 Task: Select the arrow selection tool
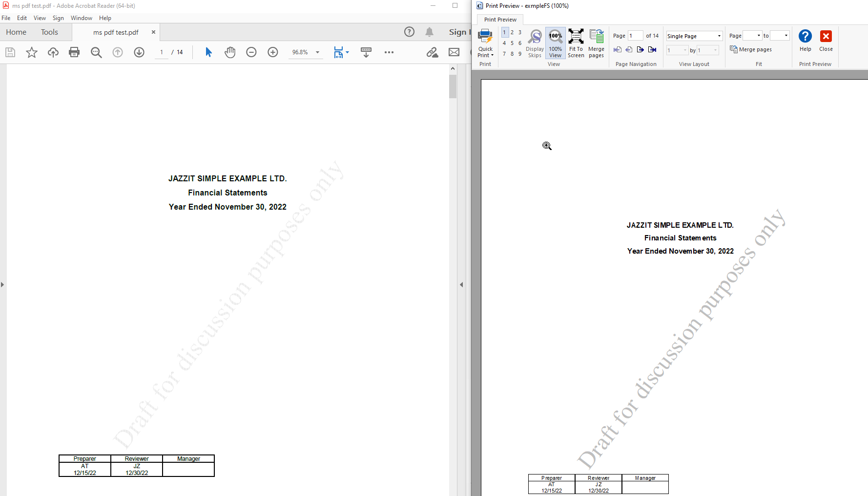(x=208, y=52)
